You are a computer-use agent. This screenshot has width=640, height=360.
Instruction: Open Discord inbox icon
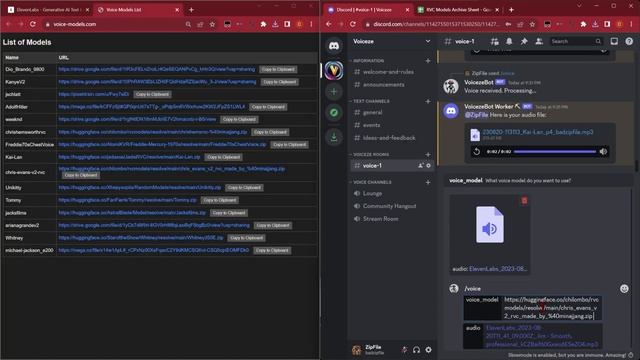pyautogui.click(x=614, y=41)
